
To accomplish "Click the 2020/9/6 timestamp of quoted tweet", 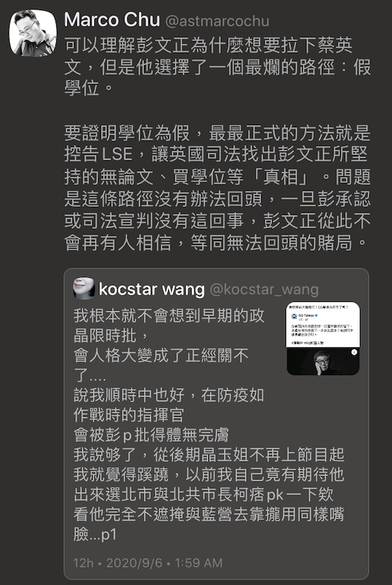I will coord(165,562).
